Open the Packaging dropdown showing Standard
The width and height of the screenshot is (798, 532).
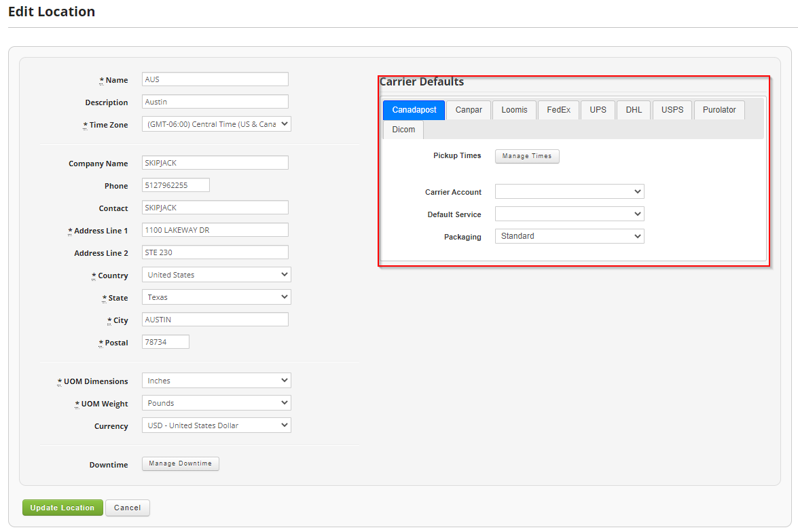569,235
